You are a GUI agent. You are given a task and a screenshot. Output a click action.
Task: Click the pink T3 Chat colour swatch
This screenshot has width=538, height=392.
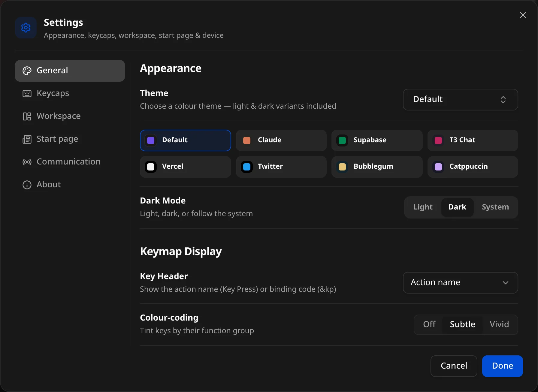438,140
